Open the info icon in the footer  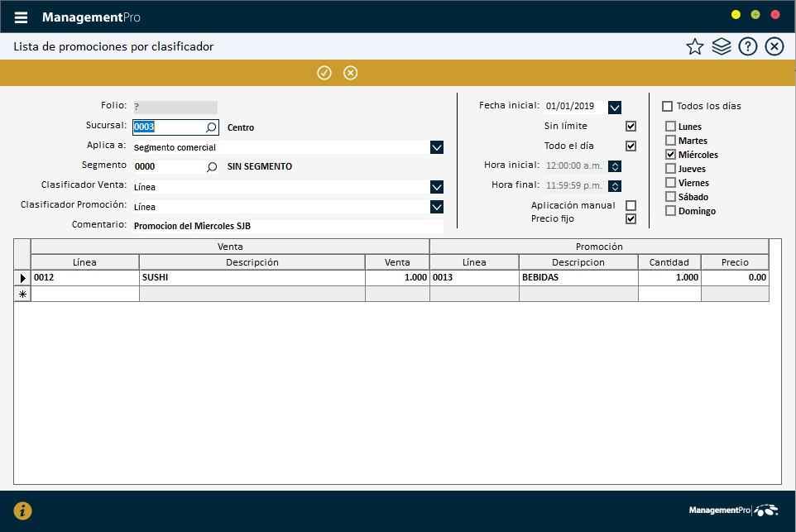coord(22,510)
